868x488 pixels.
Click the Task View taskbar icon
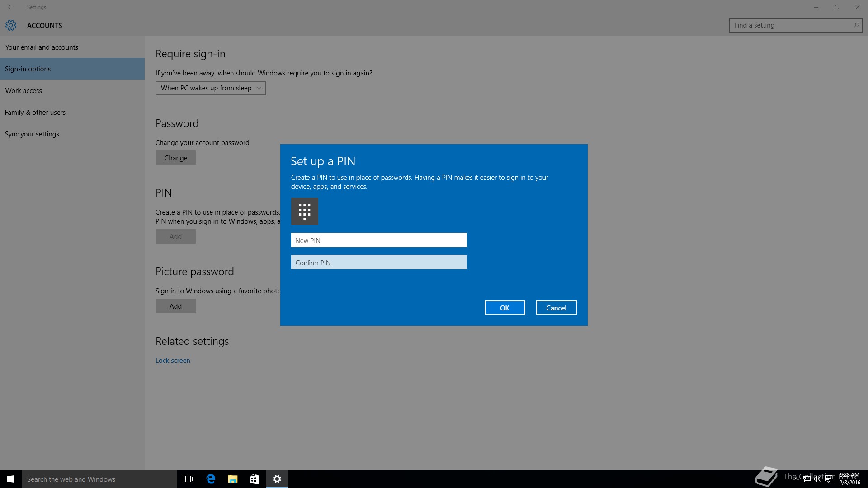pos(188,479)
